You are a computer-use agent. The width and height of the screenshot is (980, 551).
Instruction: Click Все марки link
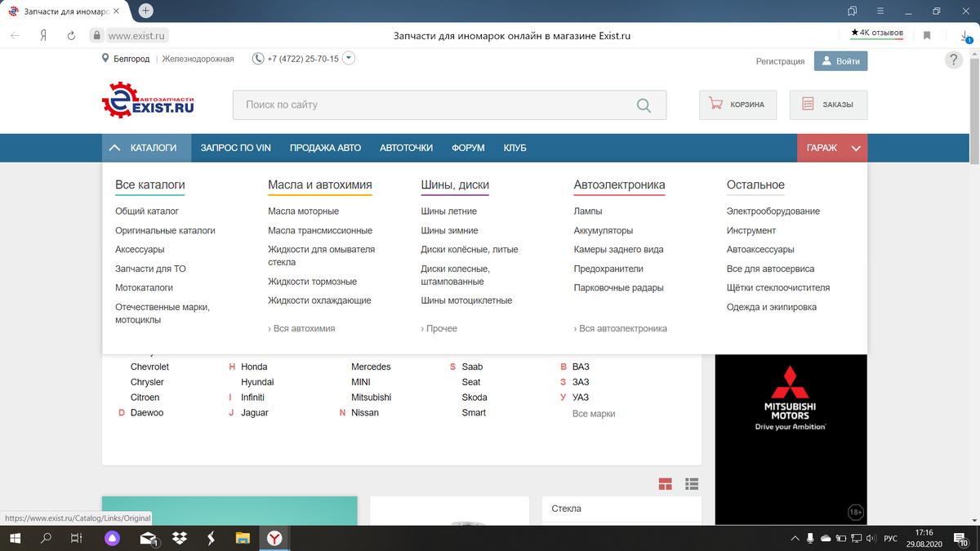[594, 414]
